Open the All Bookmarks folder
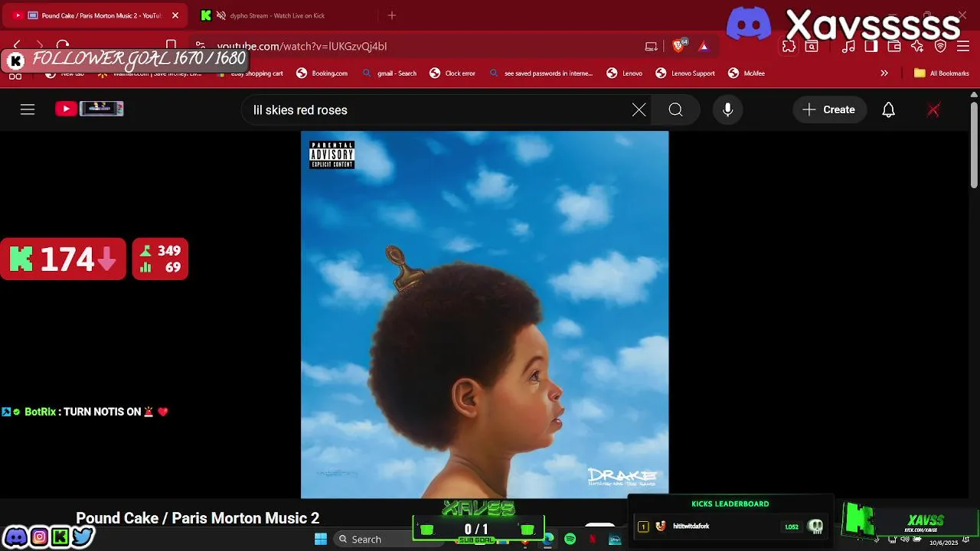 pos(942,73)
